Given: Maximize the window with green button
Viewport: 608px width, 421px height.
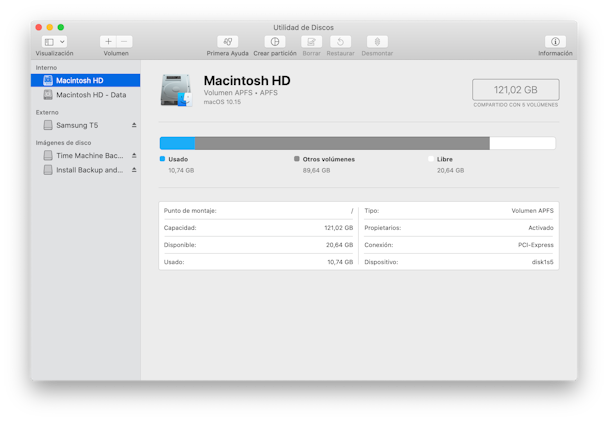Looking at the screenshot, I should click(61, 27).
